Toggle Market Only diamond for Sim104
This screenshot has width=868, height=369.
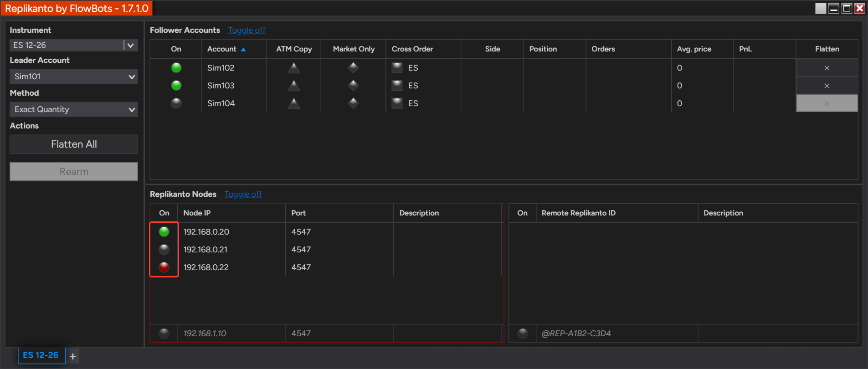click(x=353, y=103)
